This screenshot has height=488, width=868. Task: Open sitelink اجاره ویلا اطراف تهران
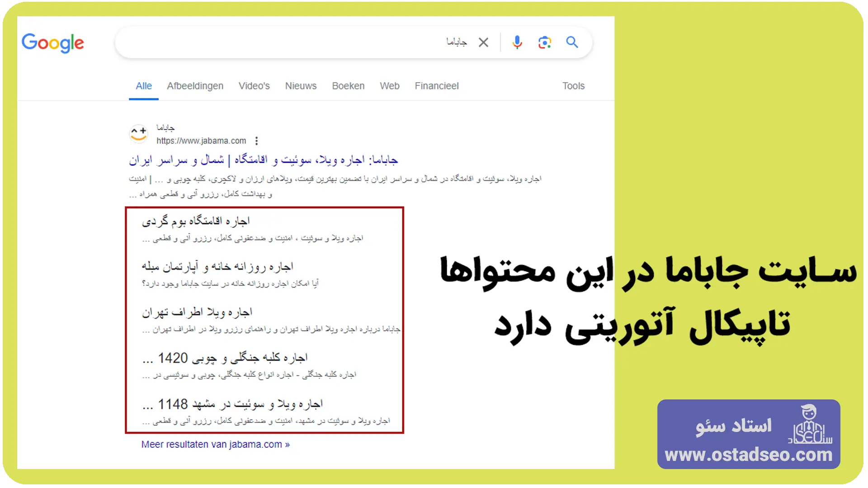(x=197, y=312)
